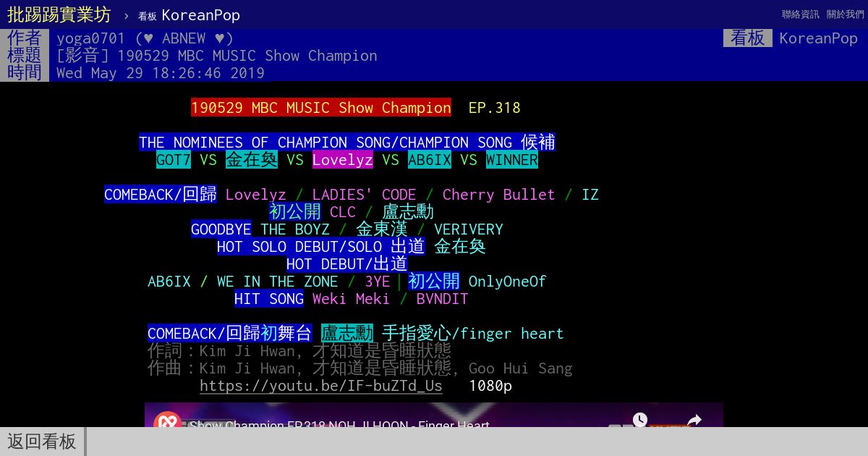Screen dimensions: 868x456
Task: Click LADIES' CODE in comeback list
Action: coord(365,195)
